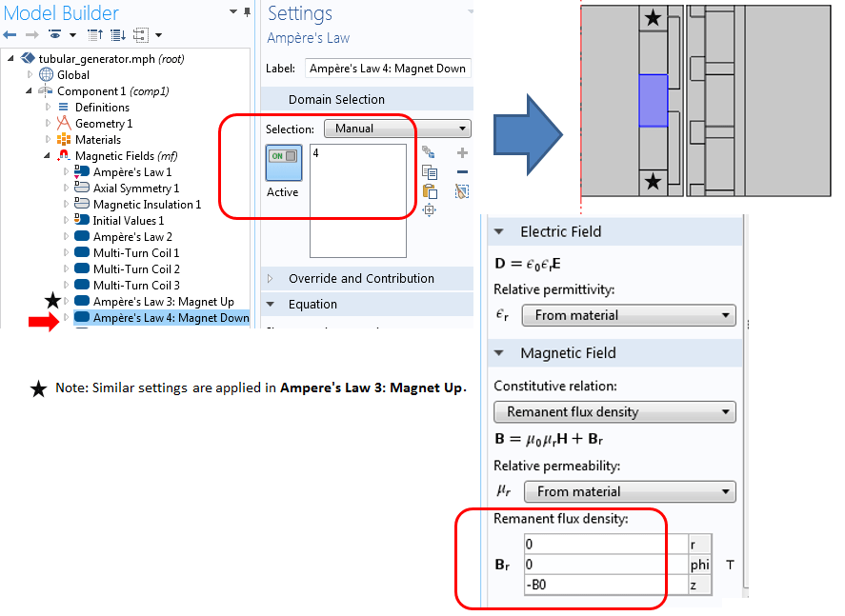Open the Selection Manual dropdown

pyautogui.click(x=397, y=128)
